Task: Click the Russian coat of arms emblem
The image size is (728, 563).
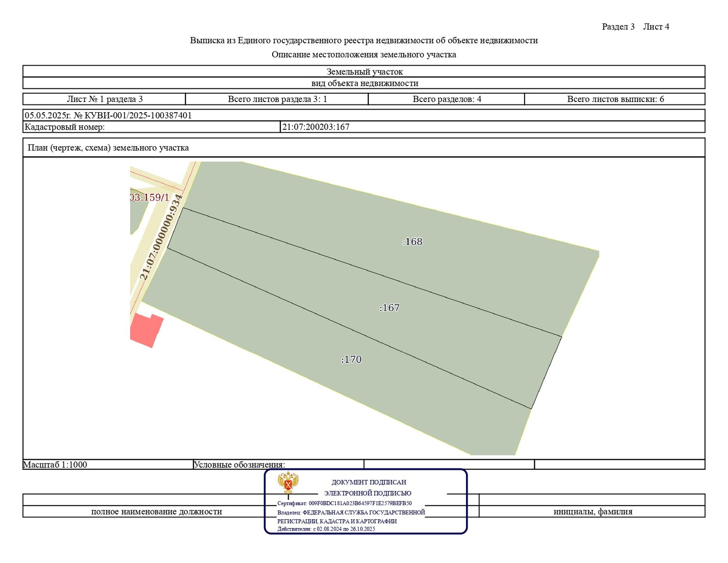Action: tap(288, 483)
